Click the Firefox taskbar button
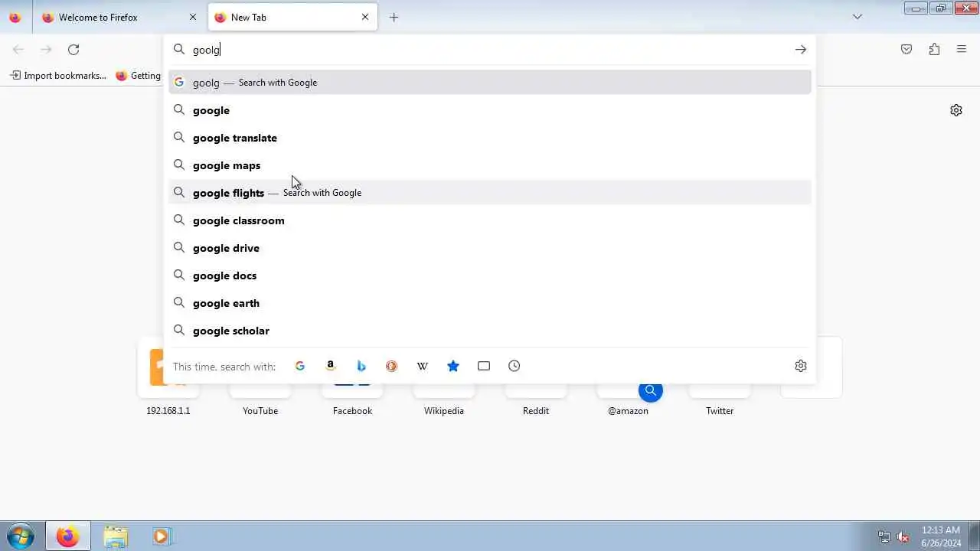The image size is (980, 551). click(68, 536)
